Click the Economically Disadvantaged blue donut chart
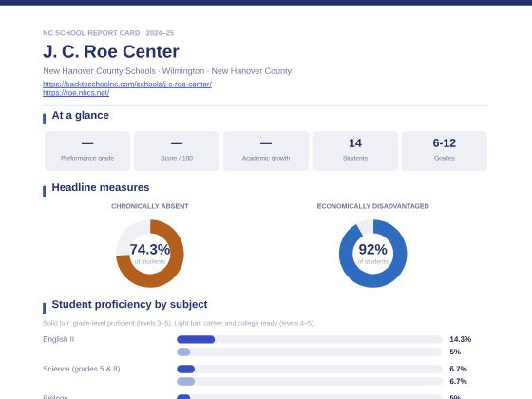 372,254
